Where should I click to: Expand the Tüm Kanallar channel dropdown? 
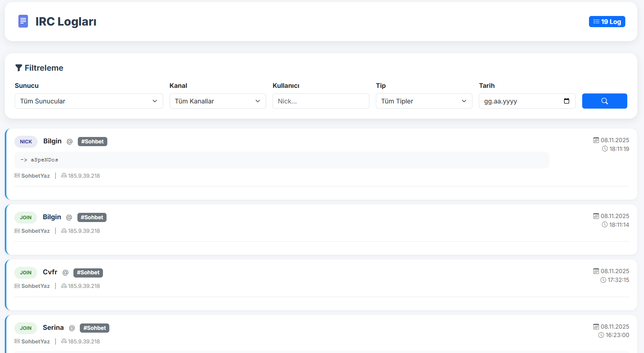coord(217,101)
